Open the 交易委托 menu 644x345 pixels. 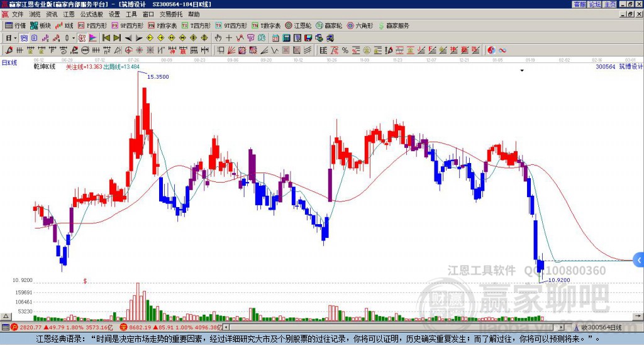pos(171,14)
